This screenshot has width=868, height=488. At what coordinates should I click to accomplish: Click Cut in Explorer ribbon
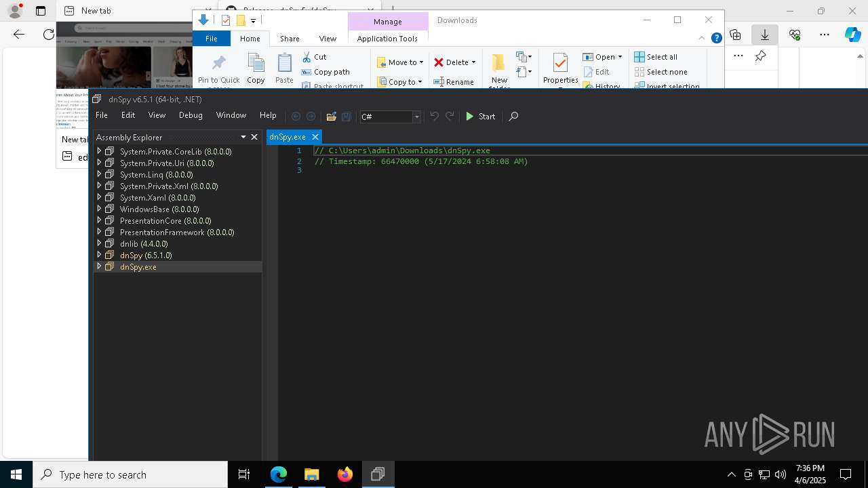pyautogui.click(x=314, y=57)
